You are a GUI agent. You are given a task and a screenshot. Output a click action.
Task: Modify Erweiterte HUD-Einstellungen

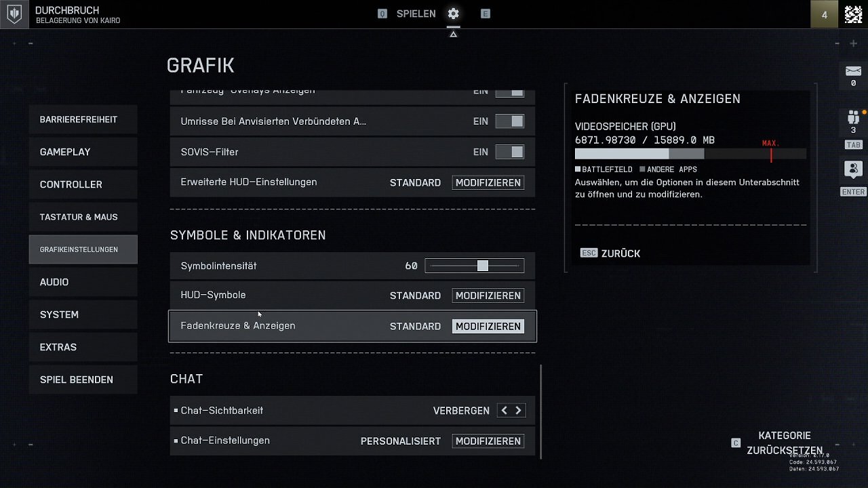tap(488, 182)
